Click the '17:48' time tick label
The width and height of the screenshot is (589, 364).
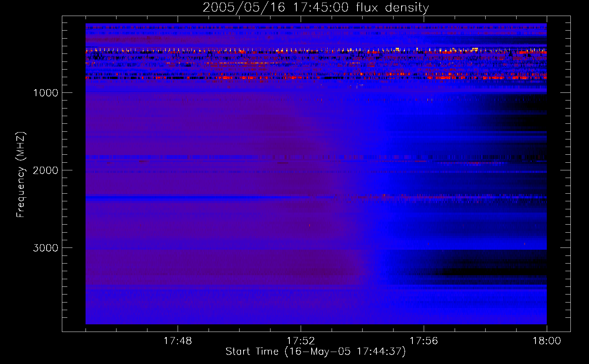point(178,341)
